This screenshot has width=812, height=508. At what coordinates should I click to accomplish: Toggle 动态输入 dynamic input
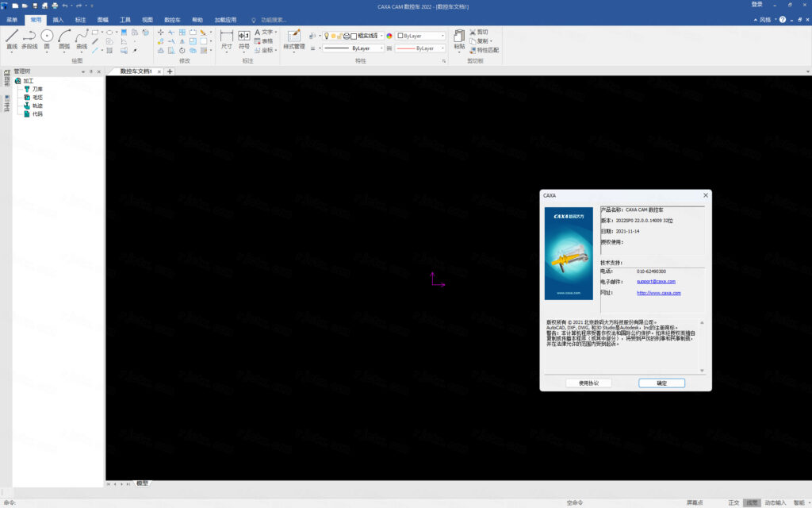(x=776, y=502)
